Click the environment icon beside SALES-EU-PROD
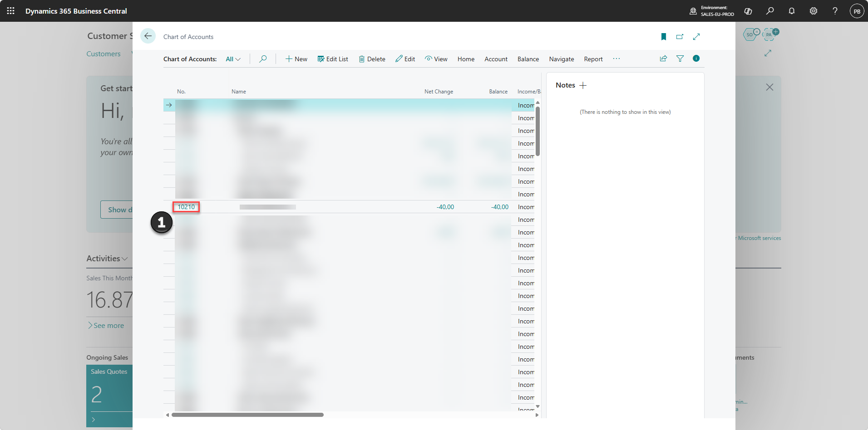This screenshot has height=430, width=868. coord(693,11)
